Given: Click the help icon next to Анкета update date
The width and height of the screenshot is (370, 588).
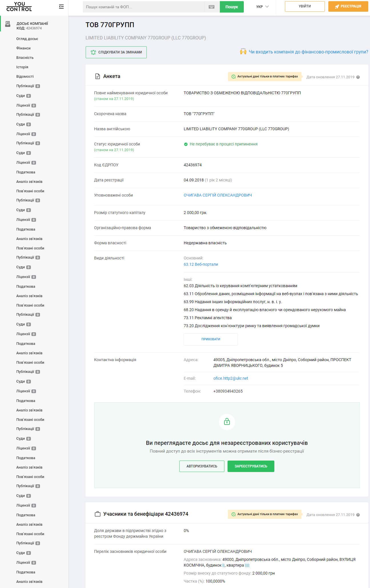Looking at the screenshot, I should 358,77.
